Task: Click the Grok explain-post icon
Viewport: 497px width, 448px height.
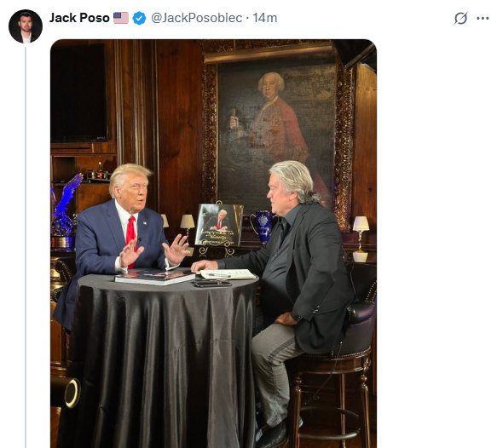Action: 460,18
